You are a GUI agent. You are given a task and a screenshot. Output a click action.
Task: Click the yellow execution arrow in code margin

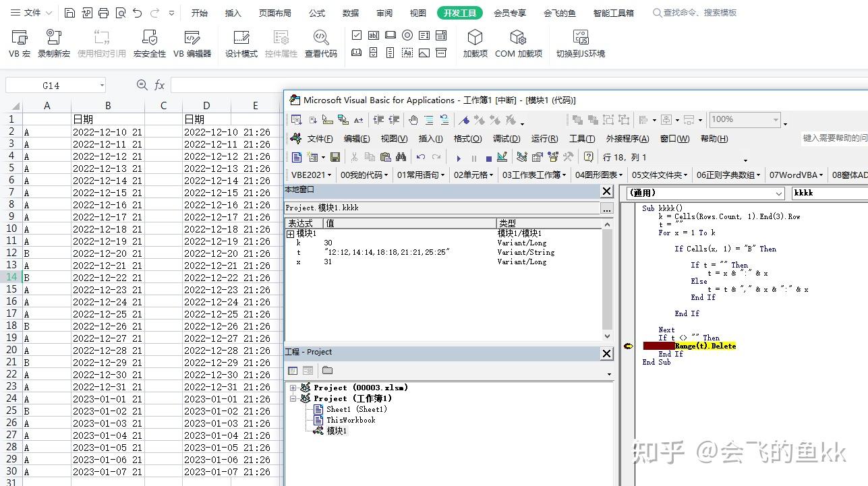pyautogui.click(x=629, y=346)
